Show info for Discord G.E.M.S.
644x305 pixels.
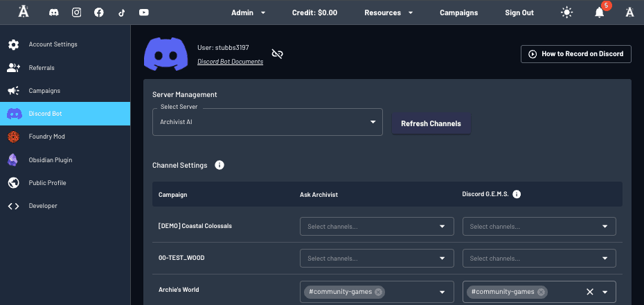point(517,194)
